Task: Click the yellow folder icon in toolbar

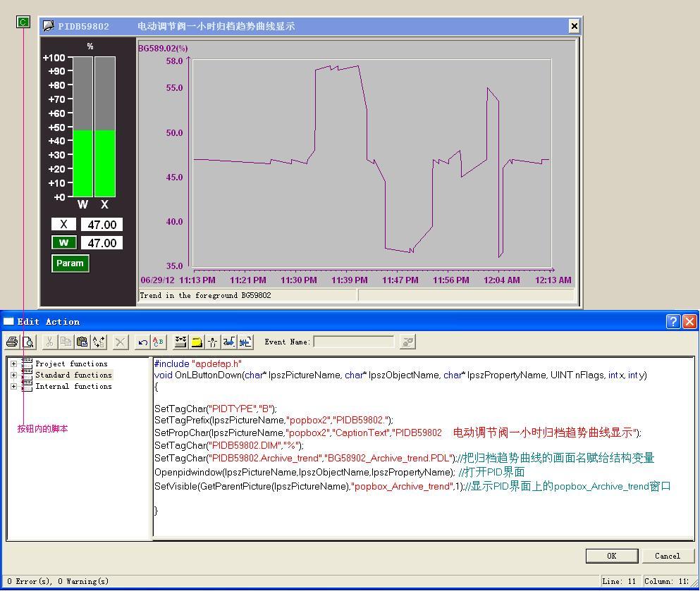Action: [197, 342]
